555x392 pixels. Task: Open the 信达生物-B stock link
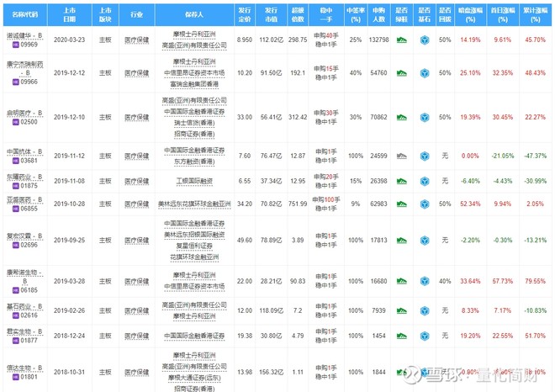(x=24, y=368)
